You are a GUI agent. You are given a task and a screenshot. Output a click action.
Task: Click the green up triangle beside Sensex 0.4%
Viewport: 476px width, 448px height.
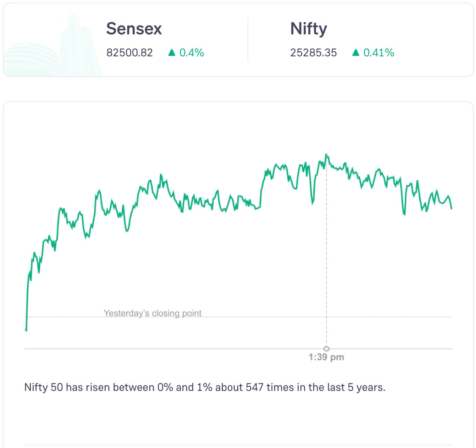tap(172, 53)
